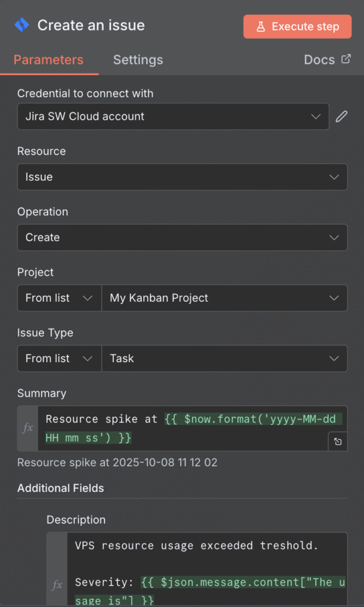Click the pencil icon to edit the credential
364x607 pixels.
pos(342,116)
